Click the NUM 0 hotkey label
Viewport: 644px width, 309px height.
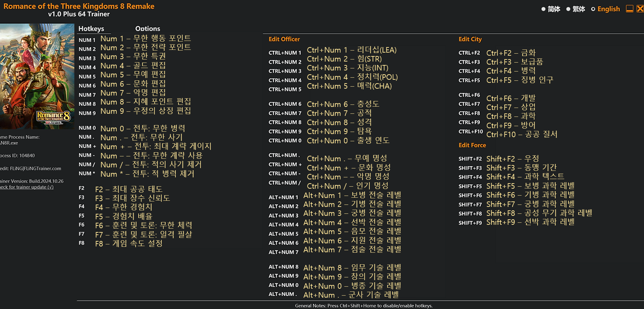tap(87, 128)
